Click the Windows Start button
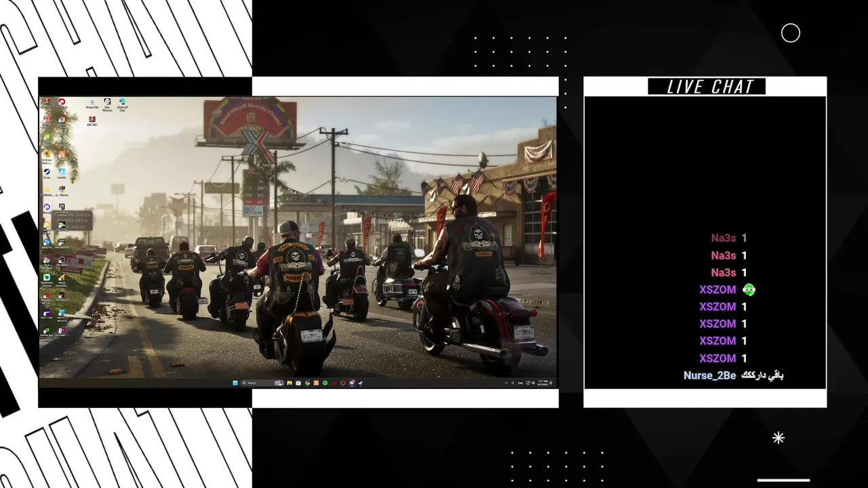 tap(235, 383)
